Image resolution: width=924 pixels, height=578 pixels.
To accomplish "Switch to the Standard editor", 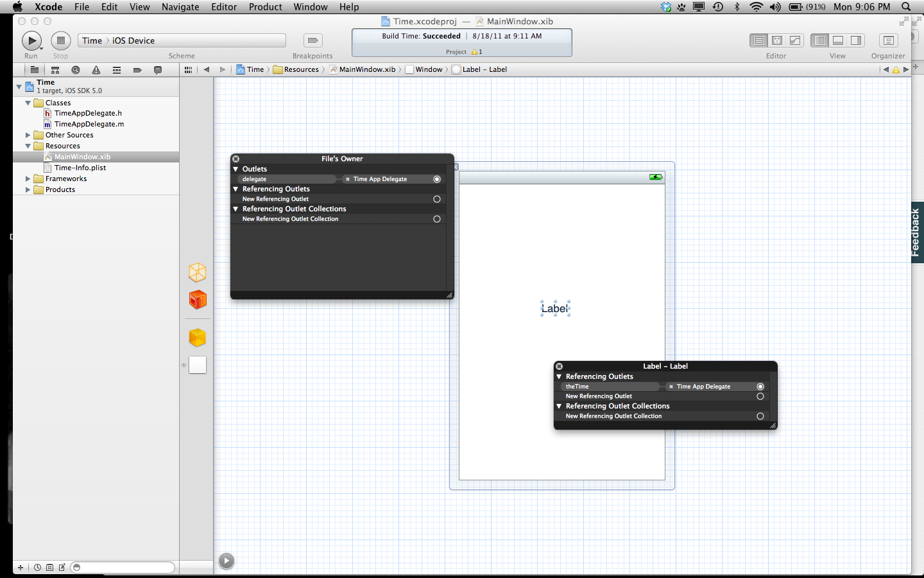I will (x=758, y=40).
